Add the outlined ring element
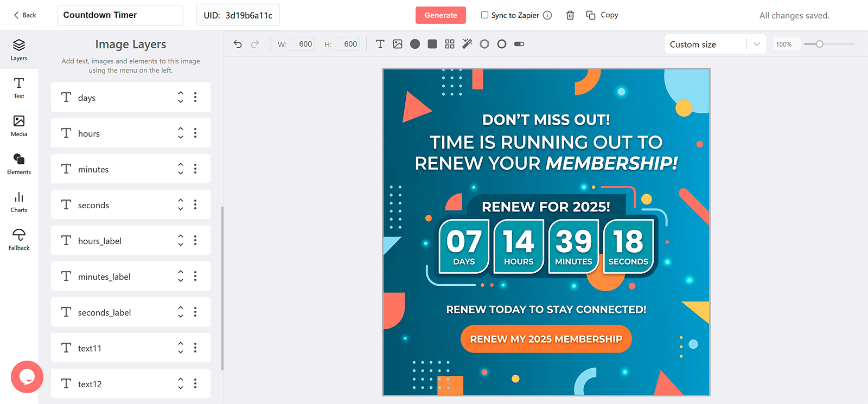868x404 pixels. click(x=502, y=44)
